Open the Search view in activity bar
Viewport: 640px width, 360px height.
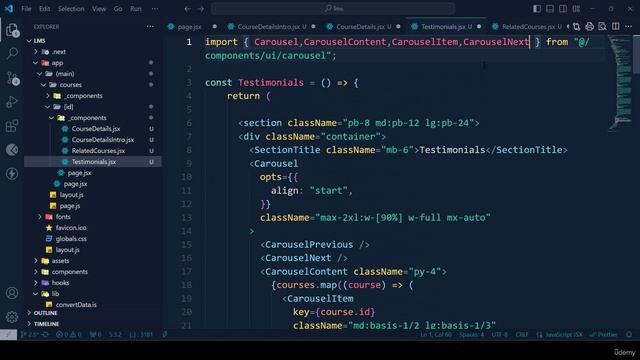point(12,53)
